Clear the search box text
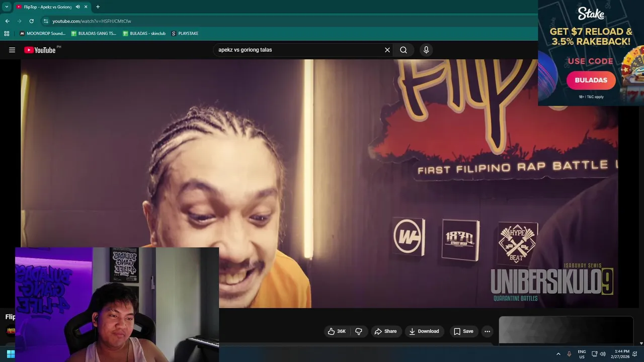This screenshot has height=362, width=644. click(x=387, y=50)
